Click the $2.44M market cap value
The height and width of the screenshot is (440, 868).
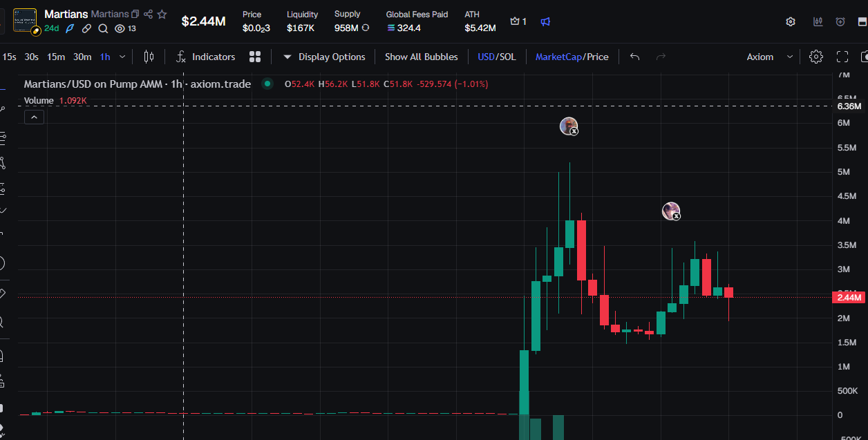point(203,21)
